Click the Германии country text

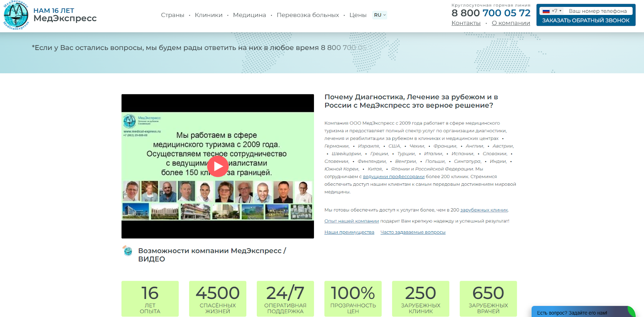(337, 146)
